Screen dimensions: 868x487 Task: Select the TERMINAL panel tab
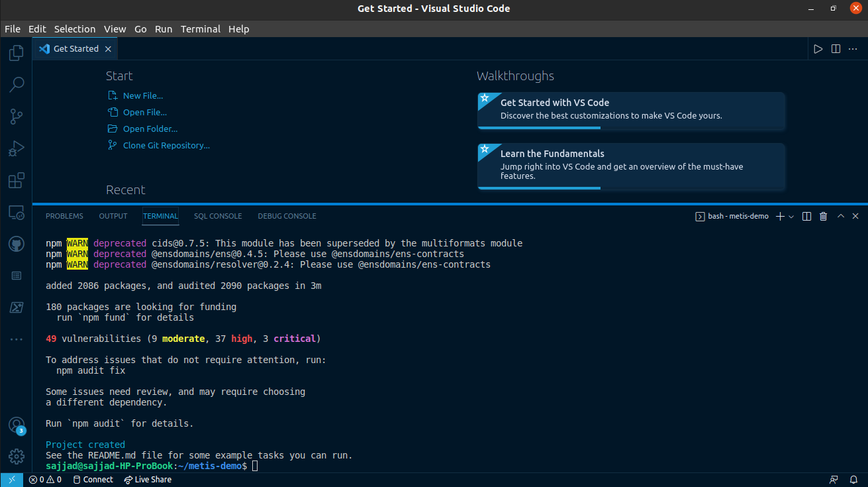[x=161, y=216]
